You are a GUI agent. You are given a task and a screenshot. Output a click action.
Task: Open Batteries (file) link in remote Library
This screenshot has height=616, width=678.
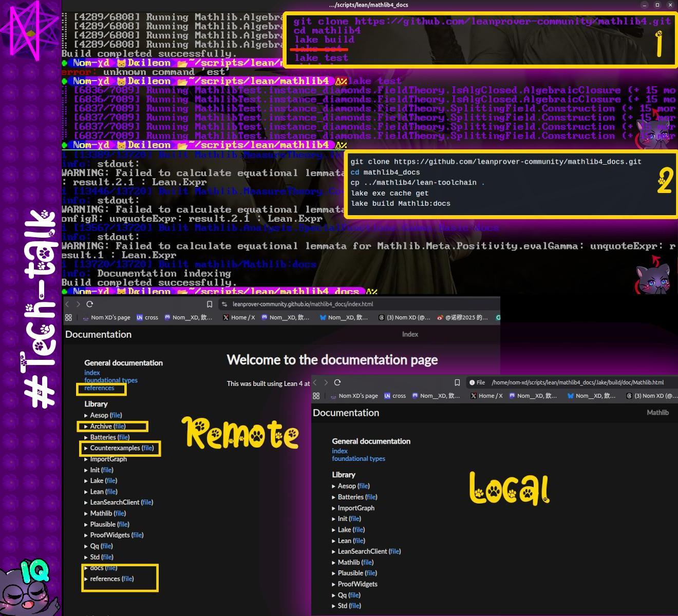[123, 437]
